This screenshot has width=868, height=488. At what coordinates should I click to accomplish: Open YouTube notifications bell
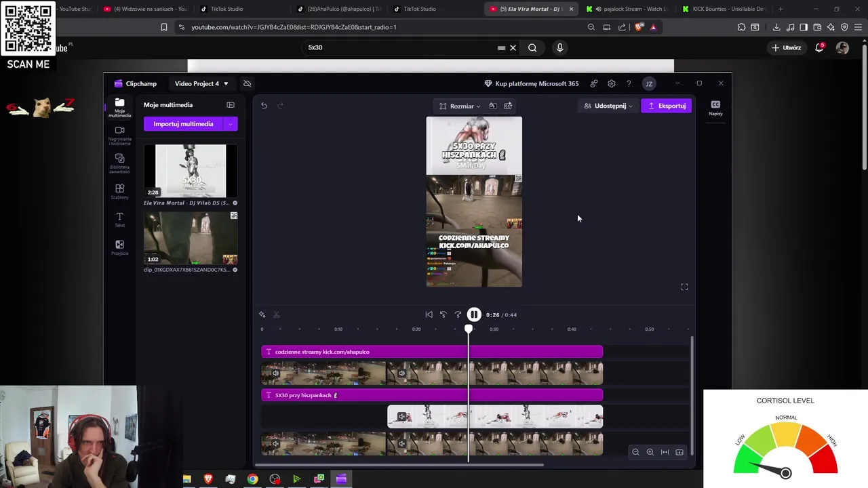click(819, 47)
